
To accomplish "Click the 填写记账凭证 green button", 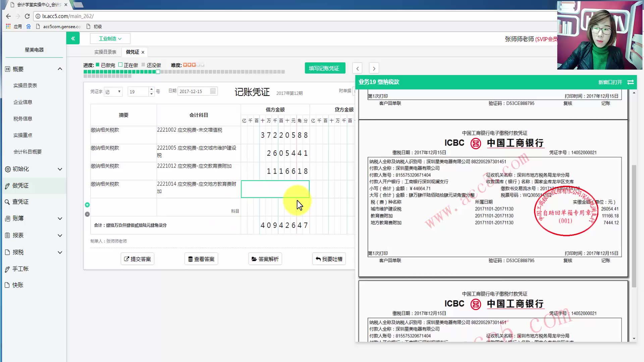I will click(324, 68).
